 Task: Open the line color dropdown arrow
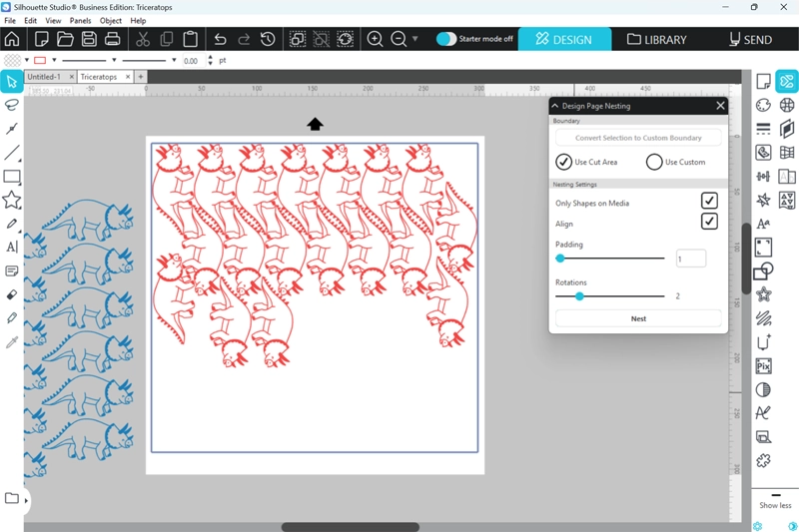click(54, 60)
